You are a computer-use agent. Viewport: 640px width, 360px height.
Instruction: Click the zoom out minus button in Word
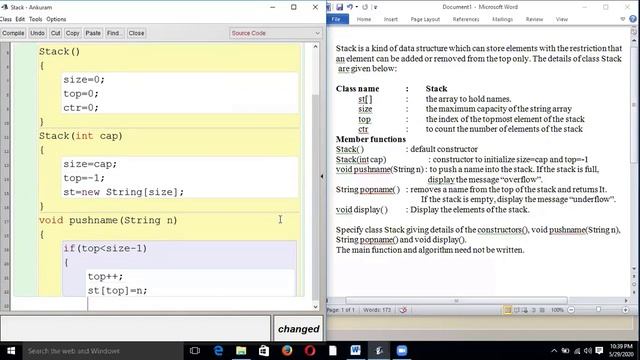[x=571, y=310]
